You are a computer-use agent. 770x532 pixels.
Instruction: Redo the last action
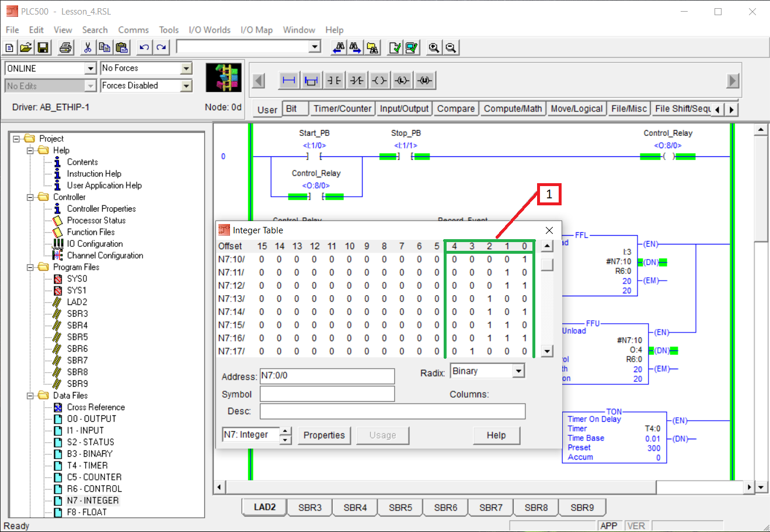pyautogui.click(x=161, y=48)
